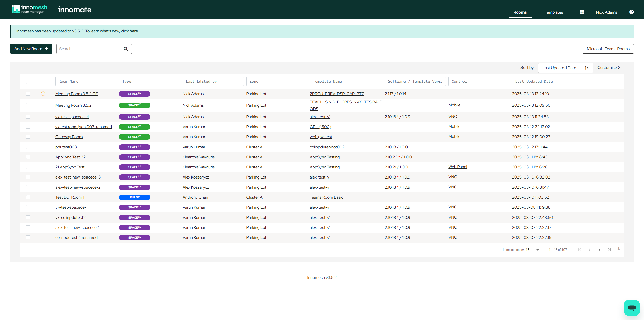The image size is (644, 320).
Task: Open Web Panel control for 21 AppSync Test
Action: pos(457,167)
